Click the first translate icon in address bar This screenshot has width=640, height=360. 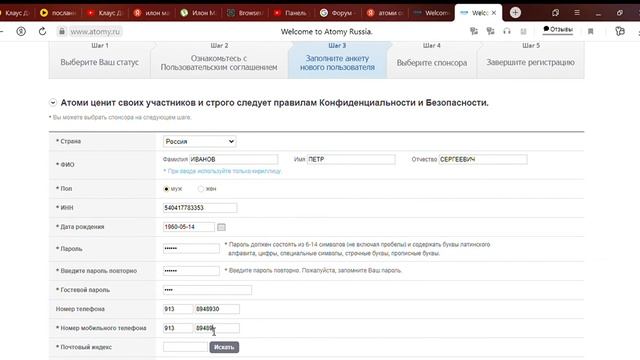pyautogui.click(x=474, y=31)
